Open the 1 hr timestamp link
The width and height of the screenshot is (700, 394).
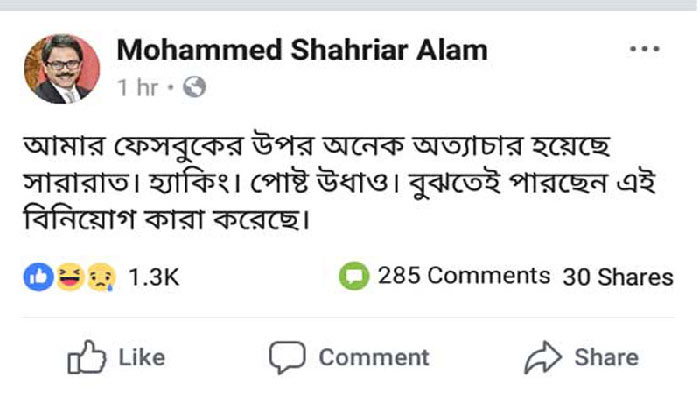[x=138, y=87]
